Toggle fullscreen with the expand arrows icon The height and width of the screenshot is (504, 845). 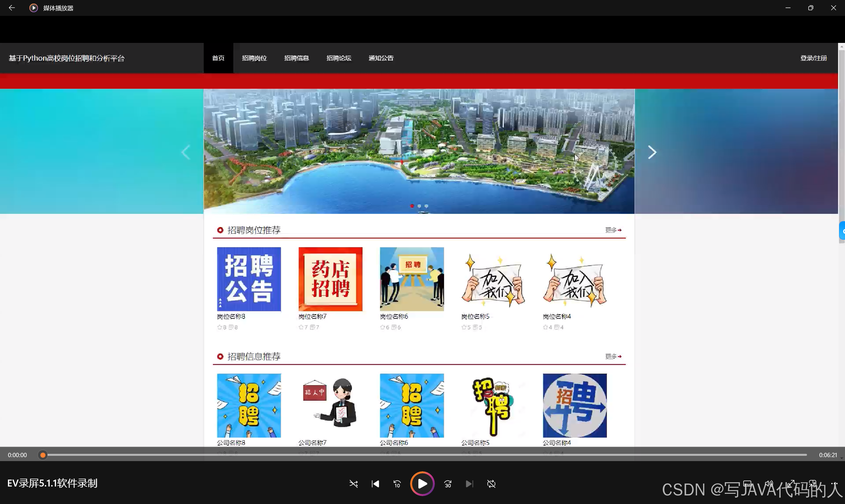coord(791,483)
